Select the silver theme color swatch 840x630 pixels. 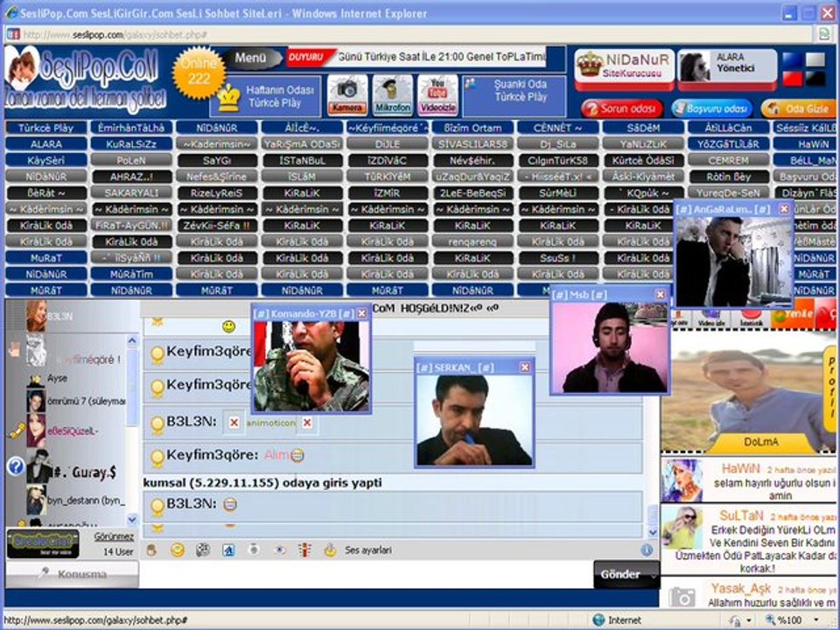[815, 60]
